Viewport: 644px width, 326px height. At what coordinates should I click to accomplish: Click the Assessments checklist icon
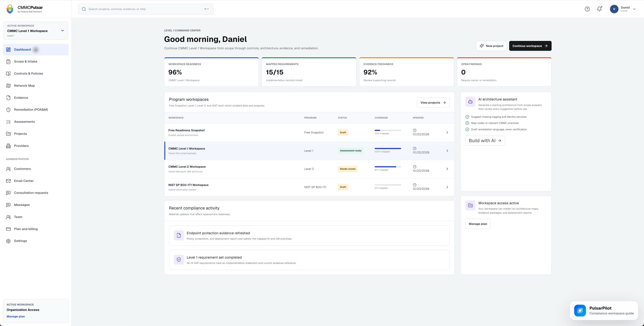coord(8,122)
